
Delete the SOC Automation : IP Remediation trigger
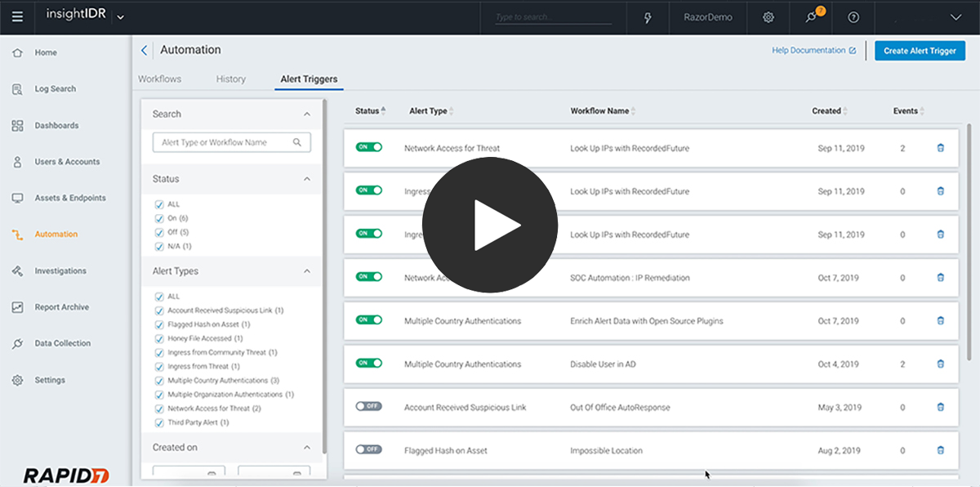pyautogui.click(x=940, y=278)
